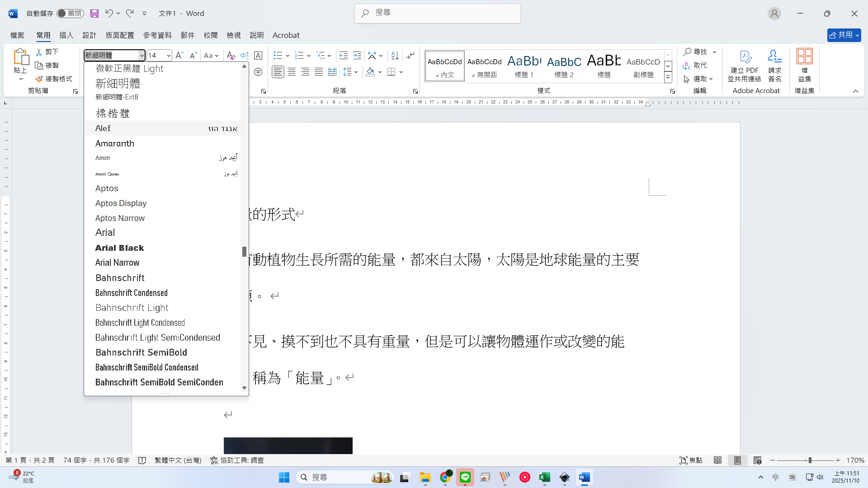Click the increase font size icon

(x=179, y=55)
